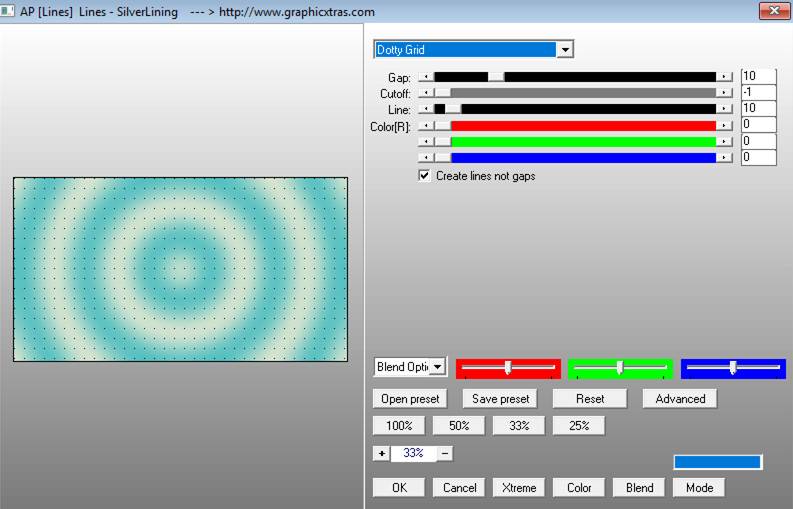Click the green color slider left arrow
The height and width of the screenshot is (509, 793).
pyautogui.click(x=426, y=142)
